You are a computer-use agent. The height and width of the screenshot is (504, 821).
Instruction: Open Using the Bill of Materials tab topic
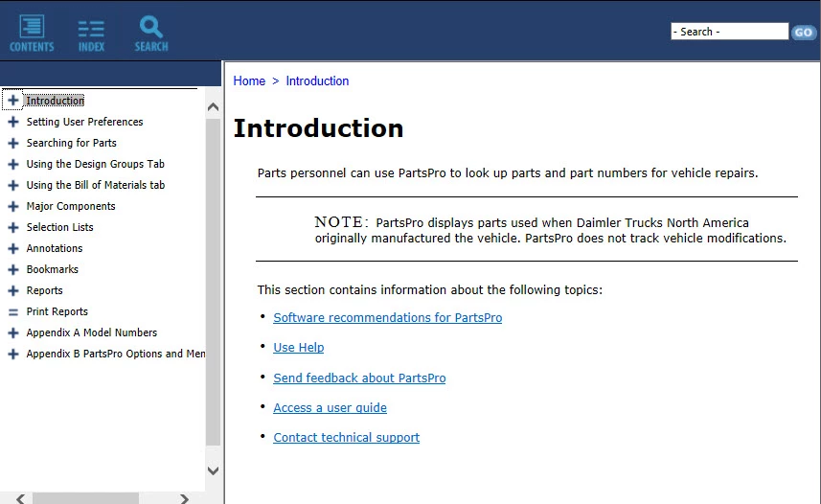[x=95, y=185]
